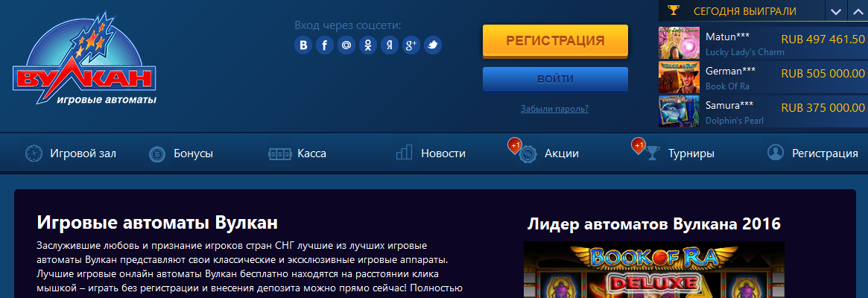Open Регистрация item in navigation bar
Viewport: 868px width, 298px height.
[825, 153]
